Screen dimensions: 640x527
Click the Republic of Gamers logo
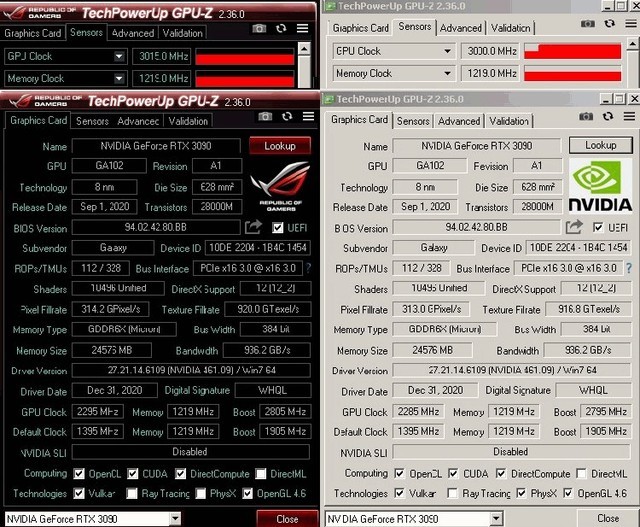[280, 186]
